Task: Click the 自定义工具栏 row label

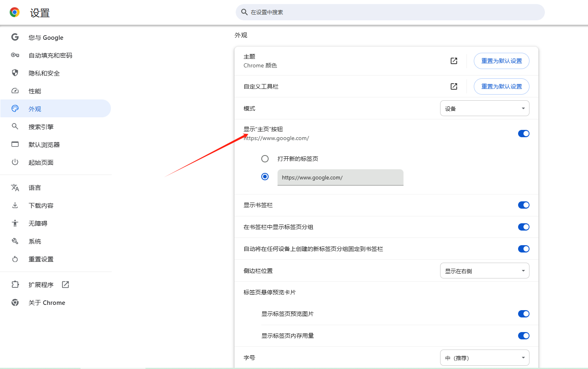Action: pyautogui.click(x=261, y=86)
